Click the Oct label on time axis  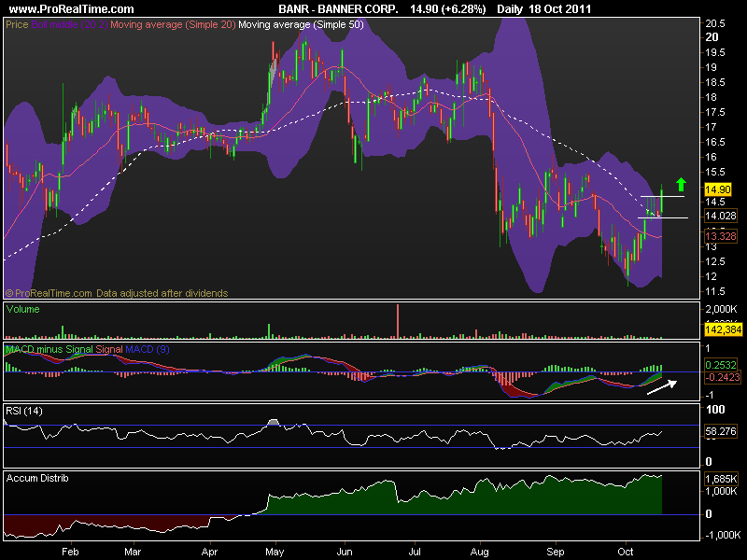(625, 552)
